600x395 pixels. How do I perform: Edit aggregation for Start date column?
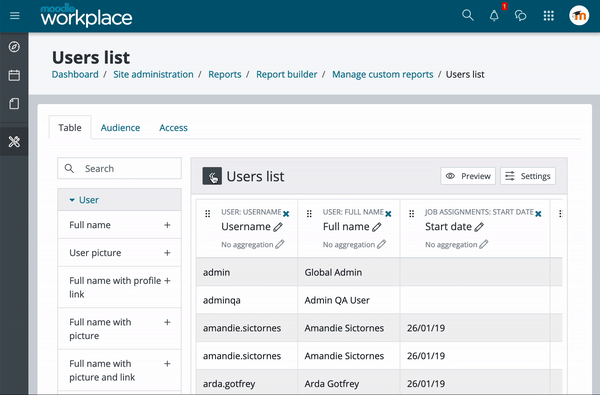click(x=484, y=244)
